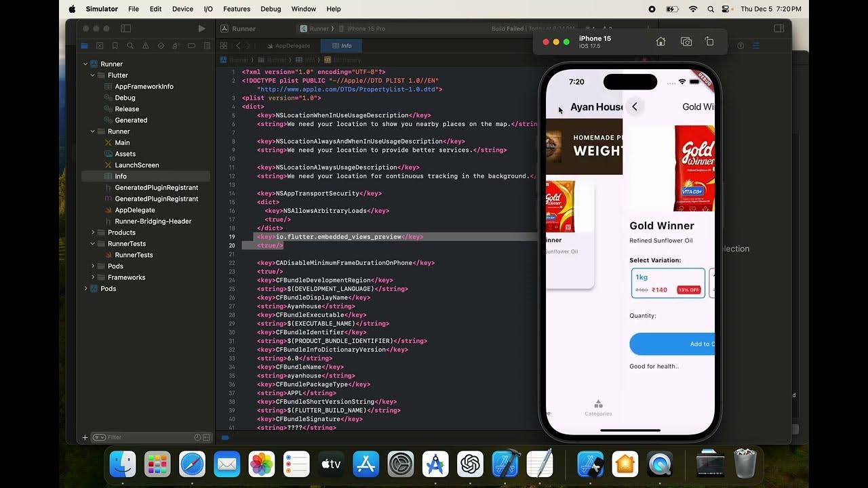Click the Wi-Fi status icon in menu bar
868x488 pixels.
pos(692,9)
